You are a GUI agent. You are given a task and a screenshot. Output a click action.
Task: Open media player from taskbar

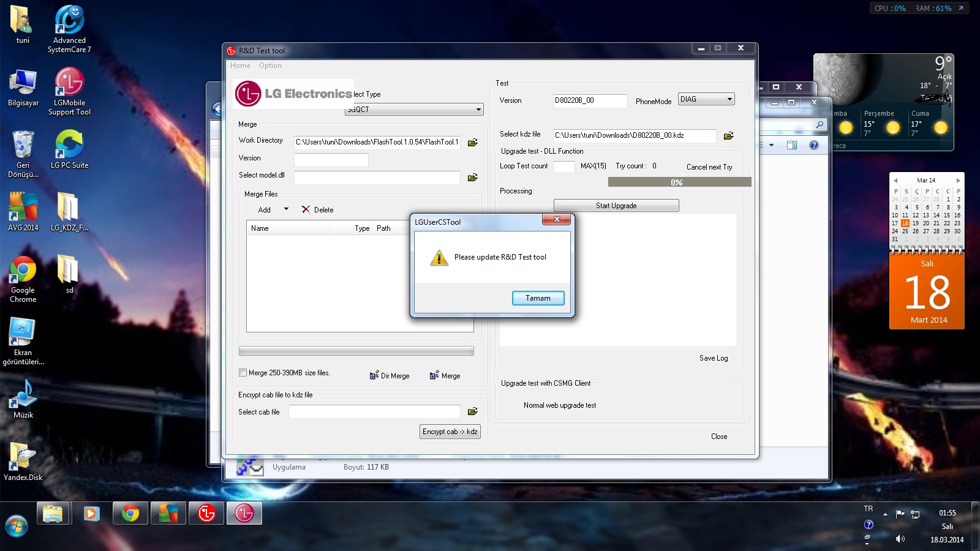click(x=92, y=513)
